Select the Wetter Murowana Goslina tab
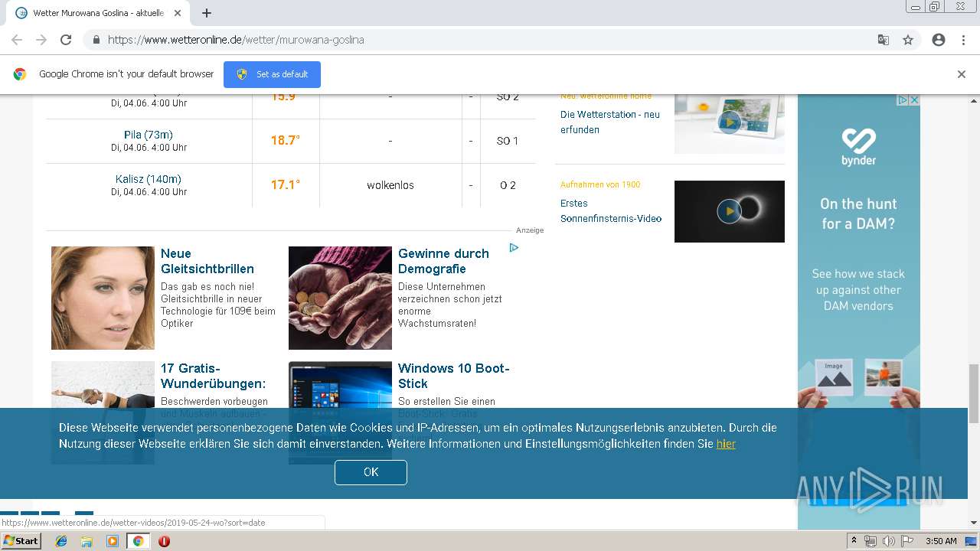Screen dimensions: 980x551 click(98, 13)
